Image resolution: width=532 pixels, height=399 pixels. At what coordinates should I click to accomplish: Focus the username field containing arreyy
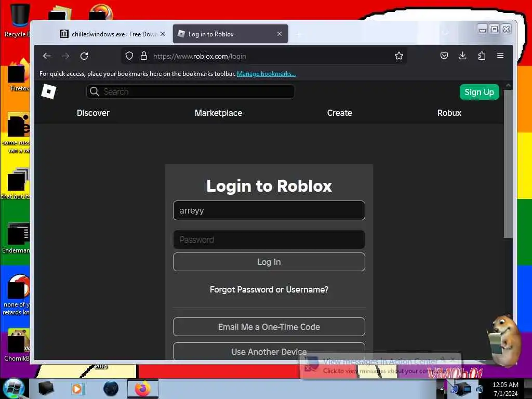coord(269,210)
